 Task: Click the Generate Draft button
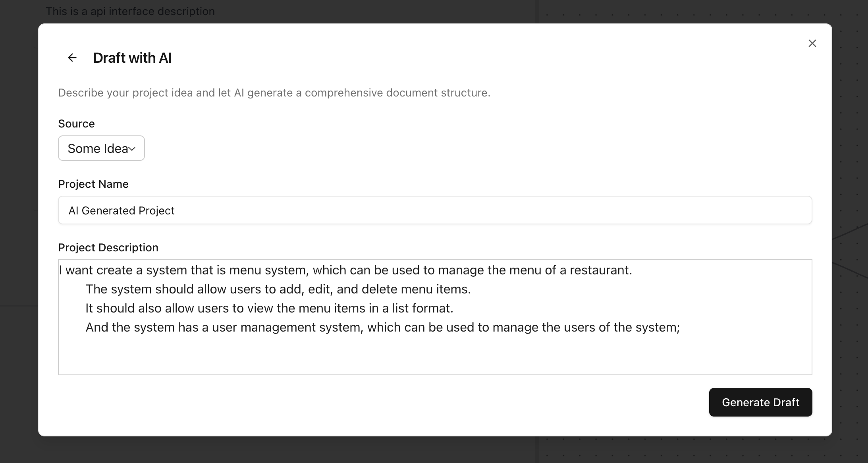coord(760,402)
